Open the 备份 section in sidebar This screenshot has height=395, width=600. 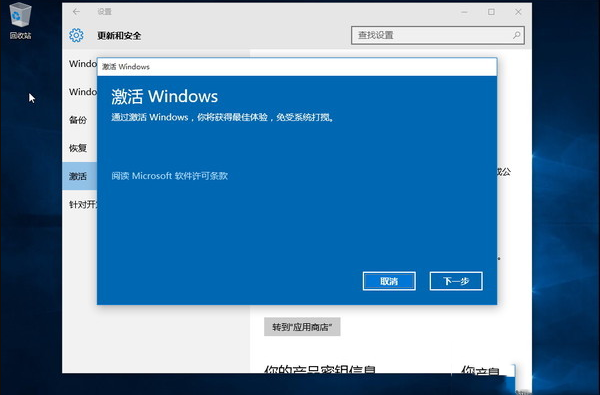tap(78, 120)
